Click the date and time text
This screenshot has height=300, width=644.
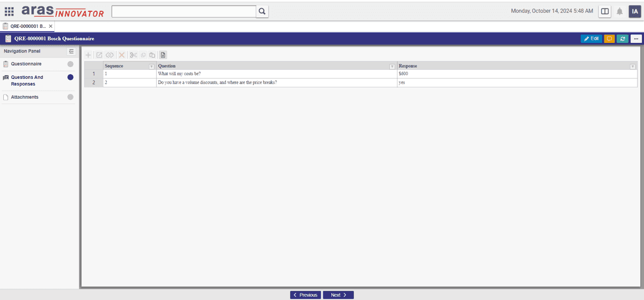pos(552,11)
